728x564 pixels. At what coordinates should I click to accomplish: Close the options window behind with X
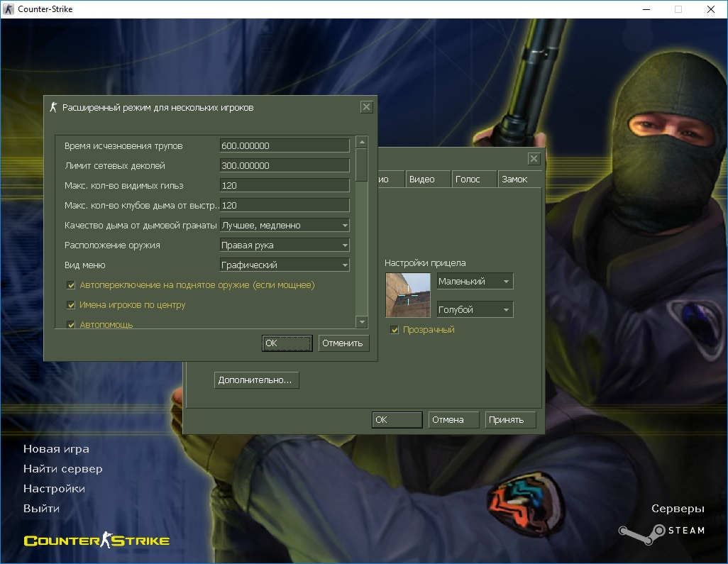[x=534, y=159]
